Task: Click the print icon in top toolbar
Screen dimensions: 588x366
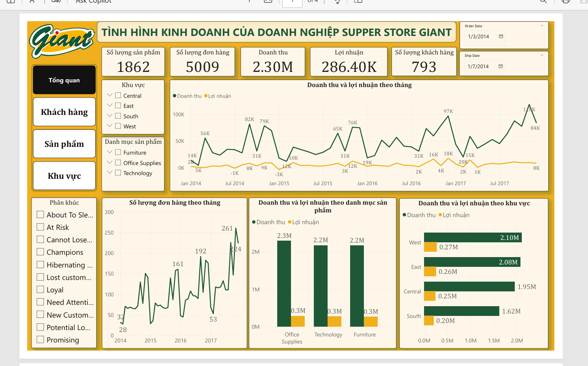Action: (x=566, y=1)
